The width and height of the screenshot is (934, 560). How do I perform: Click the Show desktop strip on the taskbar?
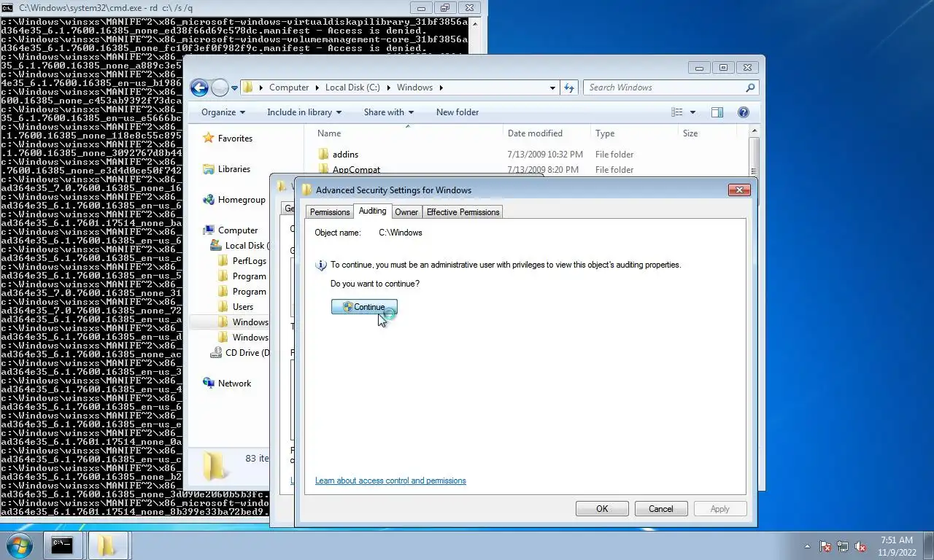[x=928, y=546]
